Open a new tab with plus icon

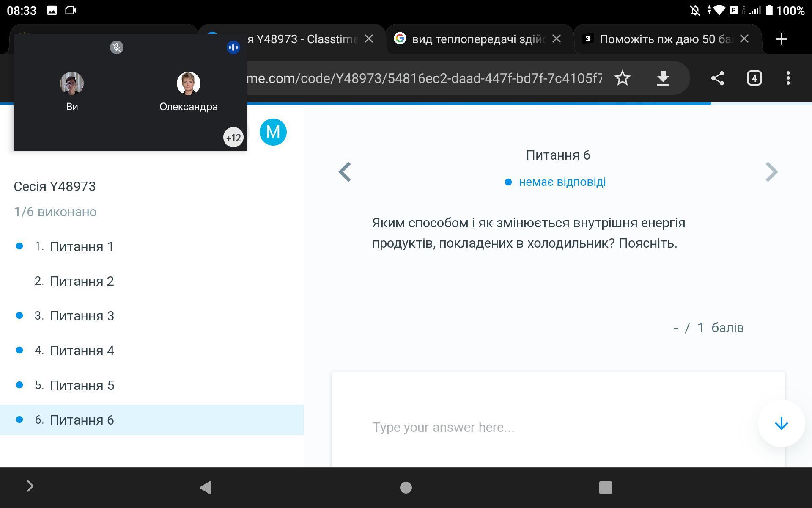click(781, 39)
